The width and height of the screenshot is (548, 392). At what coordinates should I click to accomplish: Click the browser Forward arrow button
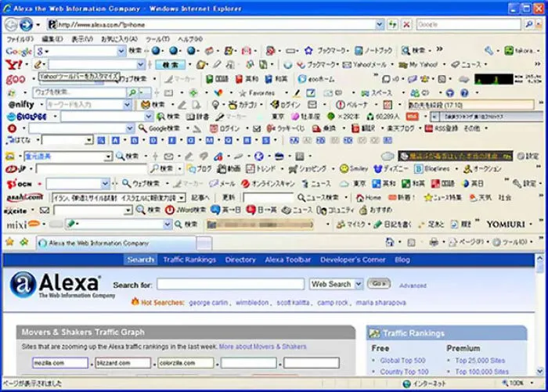(26, 24)
